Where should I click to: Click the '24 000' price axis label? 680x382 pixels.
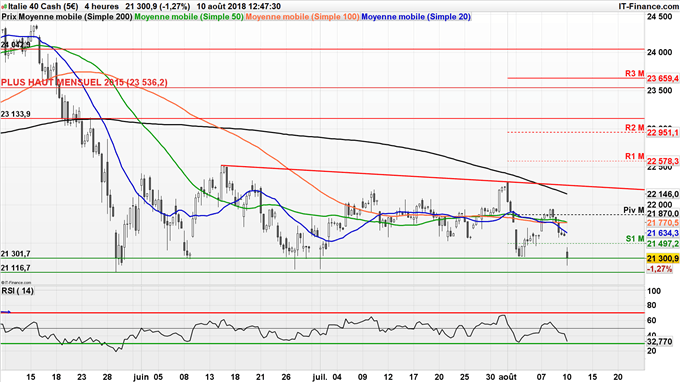pyautogui.click(x=659, y=52)
